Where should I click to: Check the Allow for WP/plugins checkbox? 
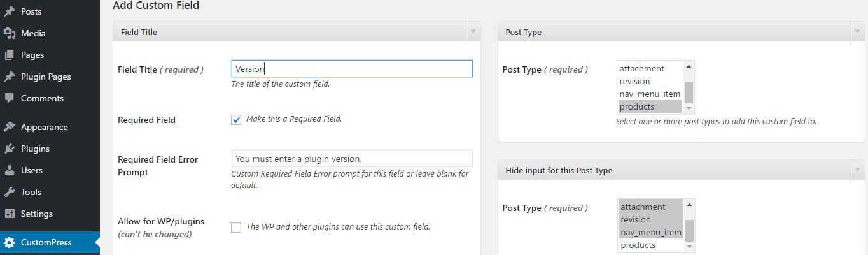click(x=236, y=228)
